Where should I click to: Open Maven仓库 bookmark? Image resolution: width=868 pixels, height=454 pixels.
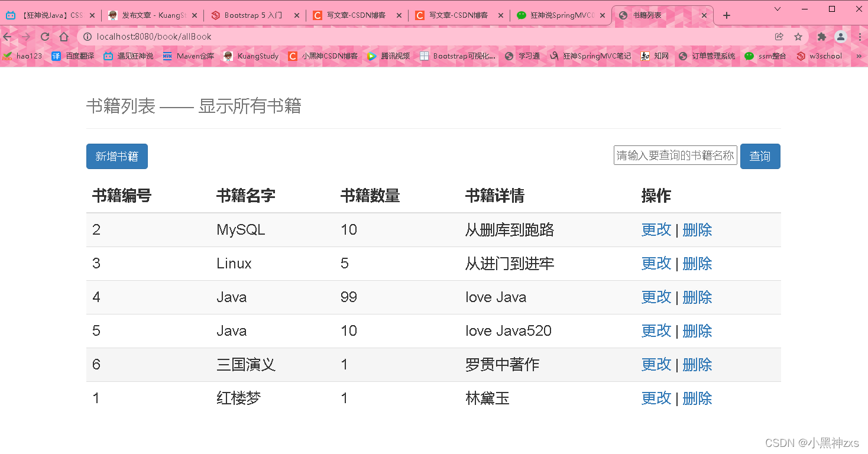coord(188,56)
